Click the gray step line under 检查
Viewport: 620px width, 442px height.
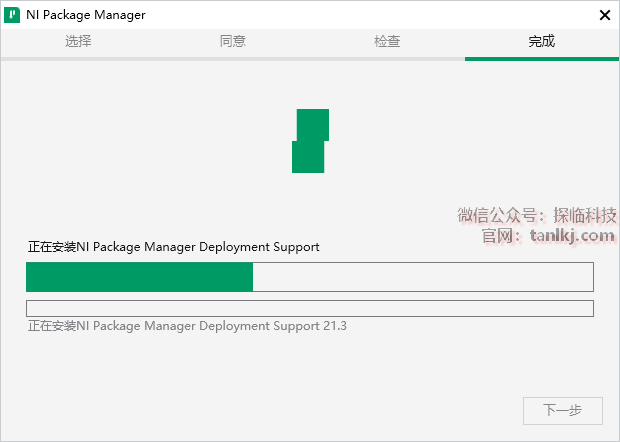point(387,58)
